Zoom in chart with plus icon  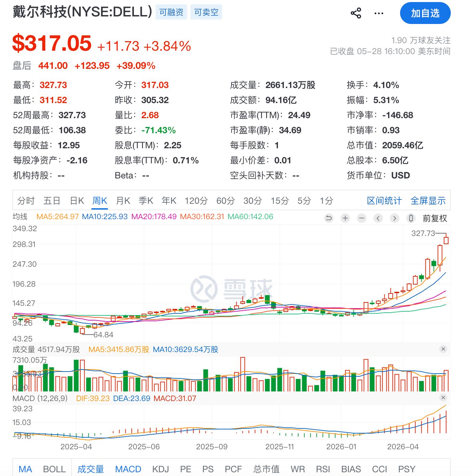pos(345,218)
